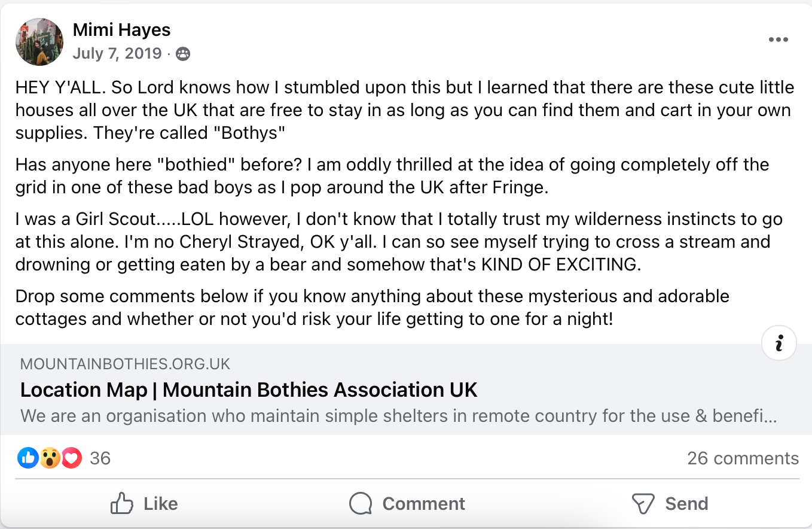Screen dimensions: 812x529
Task: Open the Location Map link preview title
Action: (249, 390)
